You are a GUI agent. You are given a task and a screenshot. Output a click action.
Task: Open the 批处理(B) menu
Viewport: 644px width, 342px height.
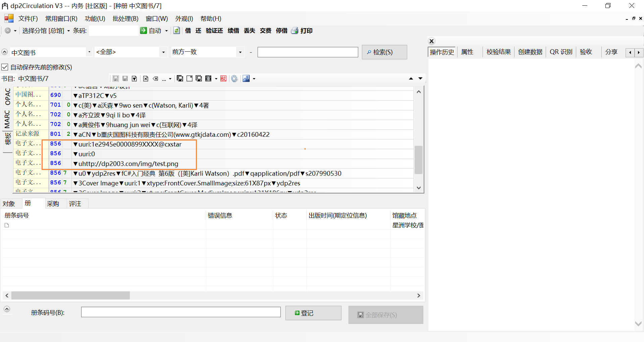click(125, 19)
